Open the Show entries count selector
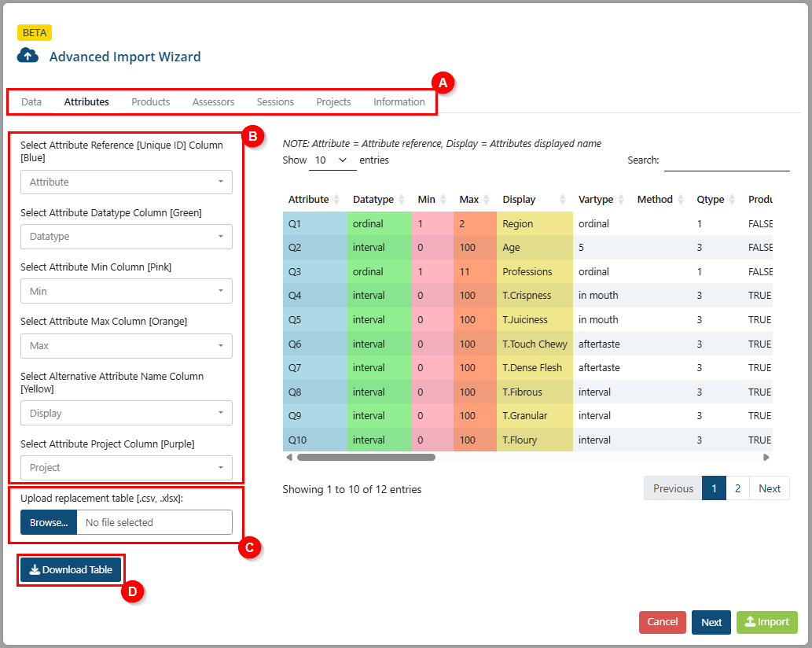 [332, 160]
